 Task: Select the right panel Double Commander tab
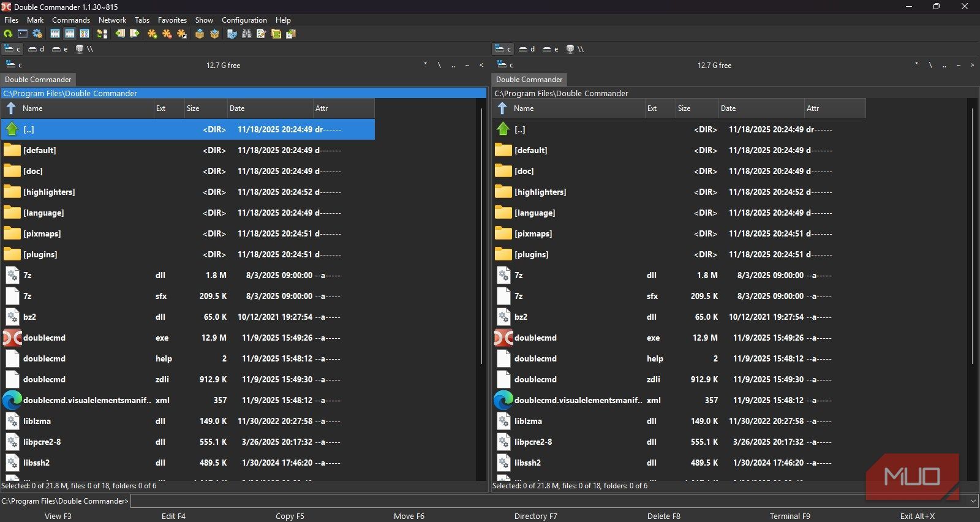point(529,80)
